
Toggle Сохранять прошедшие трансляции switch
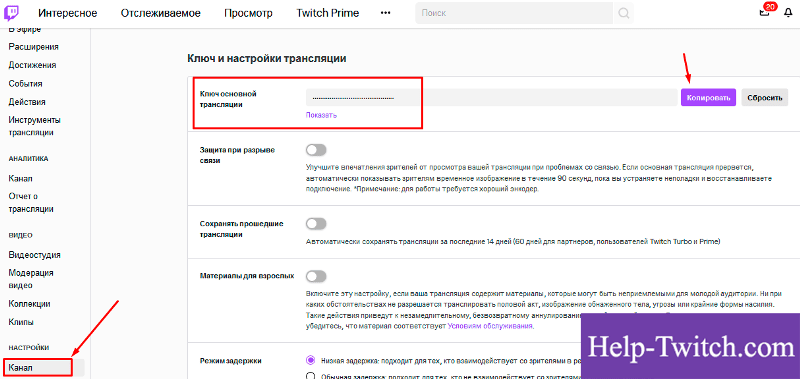[316, 223]
